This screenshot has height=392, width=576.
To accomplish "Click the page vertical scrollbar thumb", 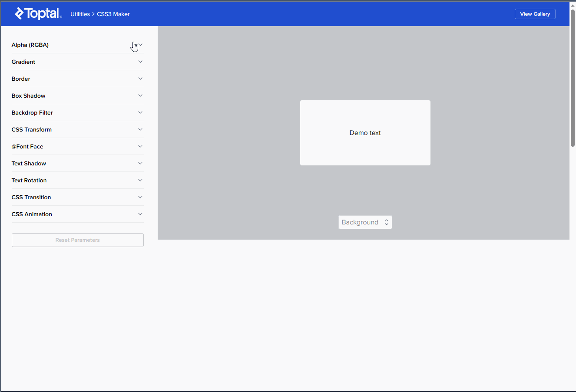I will [x=573, y=78].
